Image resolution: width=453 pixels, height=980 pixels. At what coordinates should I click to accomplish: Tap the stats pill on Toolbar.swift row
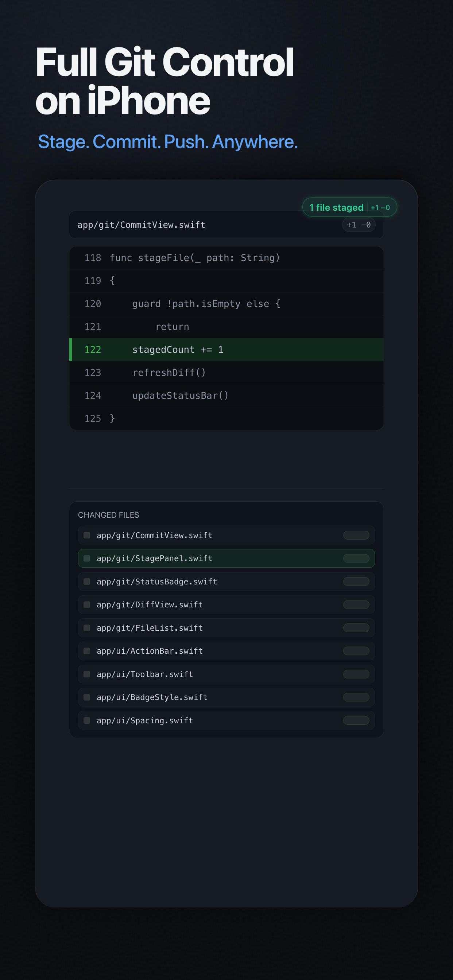pos(356,674)
